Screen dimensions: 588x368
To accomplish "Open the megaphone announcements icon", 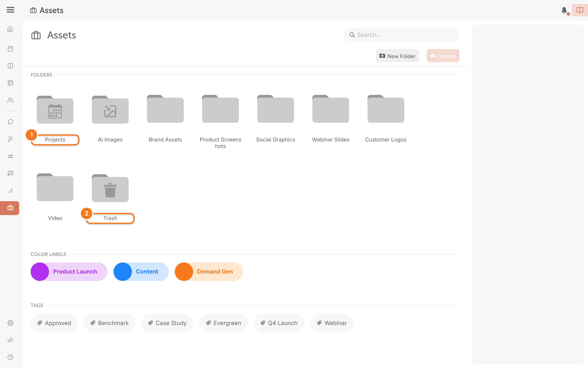I will [x=10, y=340].
